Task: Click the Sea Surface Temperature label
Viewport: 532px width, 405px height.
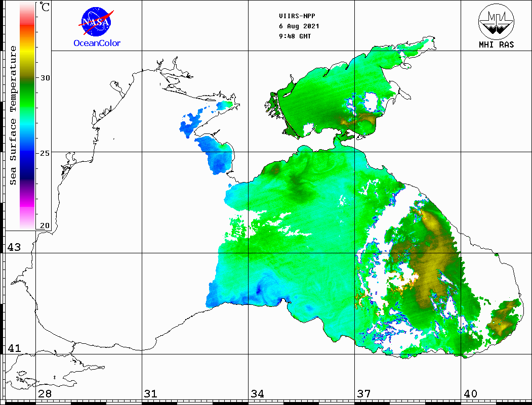Action: click(x=13, y=115)
